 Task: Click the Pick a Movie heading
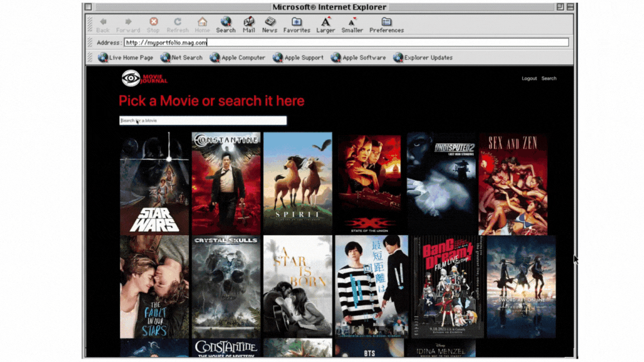point(211,101)
